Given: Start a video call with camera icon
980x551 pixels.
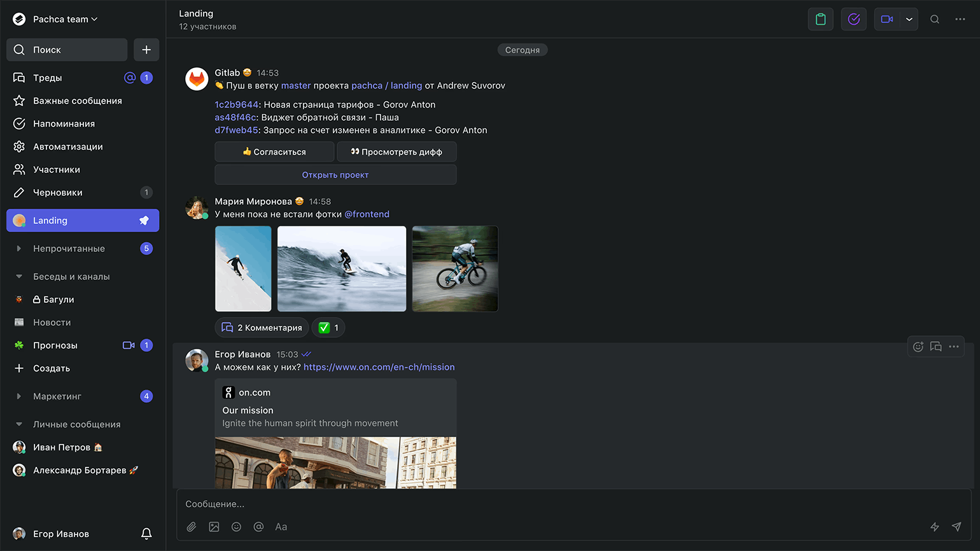Looking at the screenshot, I should click(x=886, y=19).
